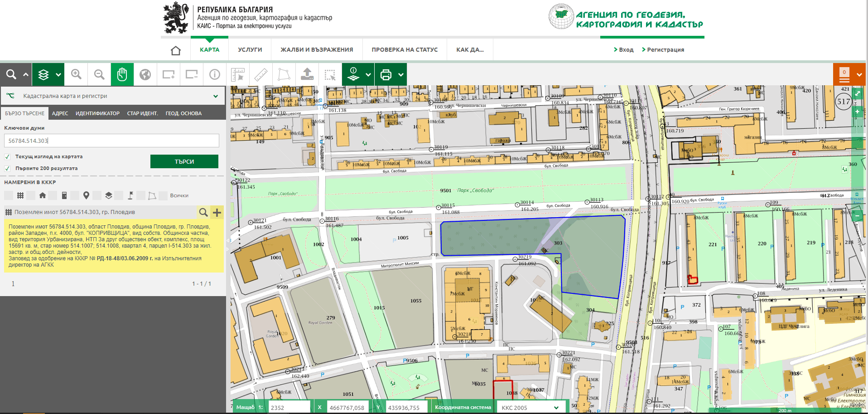Choose the polygon area measure tool

(284, 74)
